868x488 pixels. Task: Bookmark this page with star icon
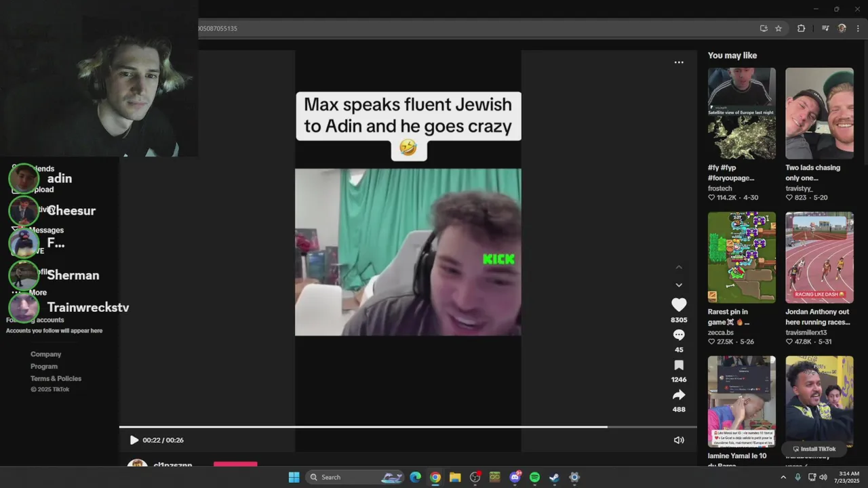778,28
